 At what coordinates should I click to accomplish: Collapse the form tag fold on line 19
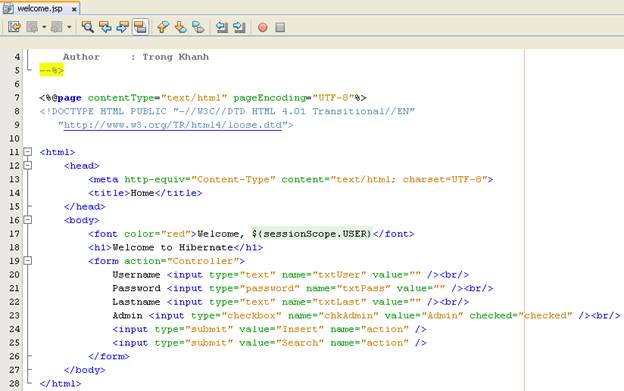[27, 261]
